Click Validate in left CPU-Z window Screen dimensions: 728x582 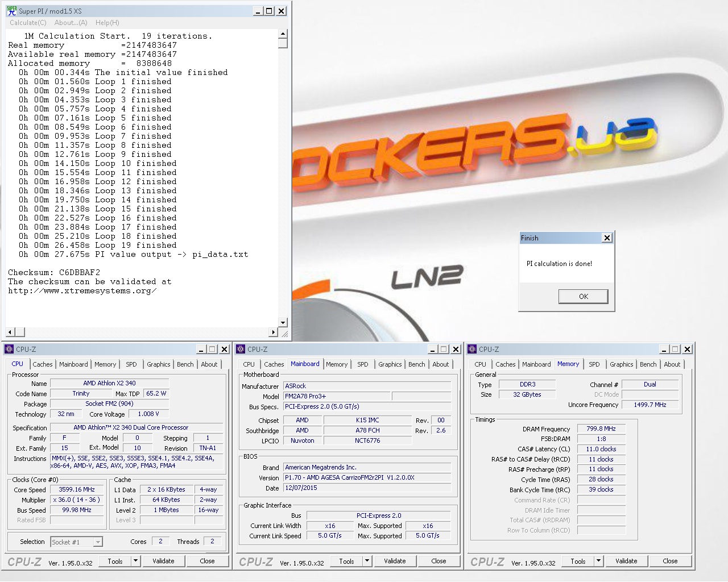[x=163, y=561]
